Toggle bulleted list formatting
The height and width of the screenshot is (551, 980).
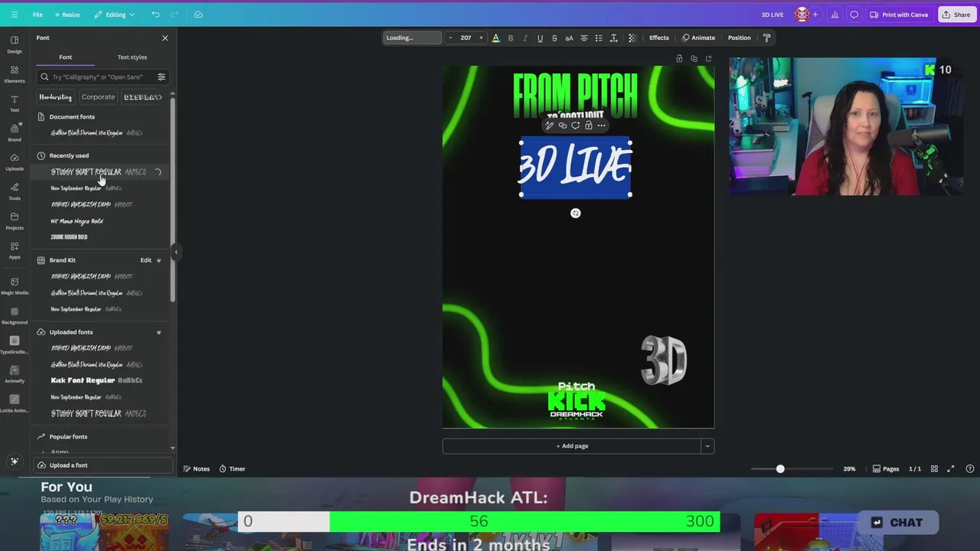pyautogui.click(x=599, y=37)
